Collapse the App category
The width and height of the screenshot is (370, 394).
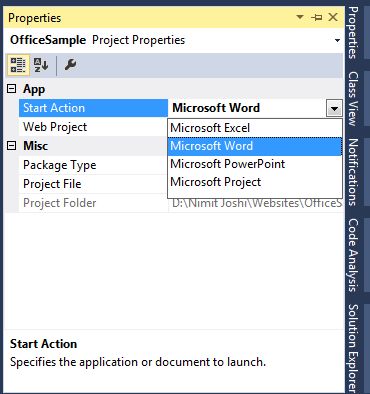(x=12, y=89)
